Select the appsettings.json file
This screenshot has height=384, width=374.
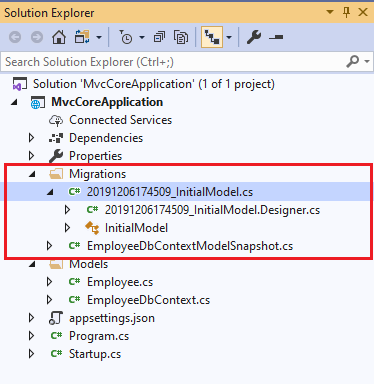pyautogui.click(x=112, y=318)
